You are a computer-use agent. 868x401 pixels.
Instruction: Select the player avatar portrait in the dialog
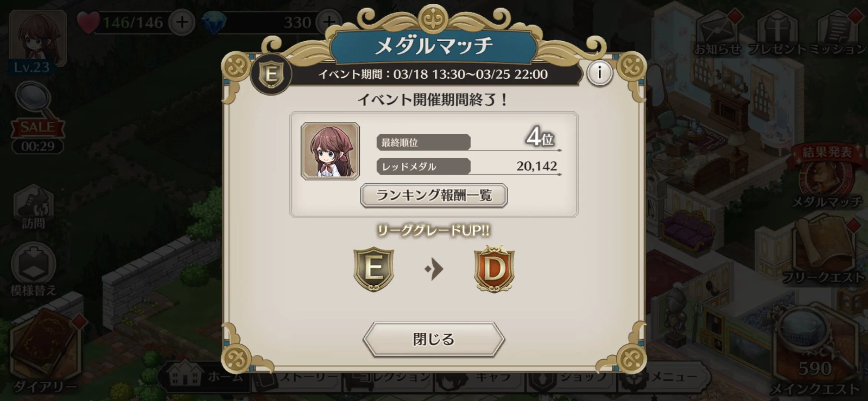tap(330, 151)
